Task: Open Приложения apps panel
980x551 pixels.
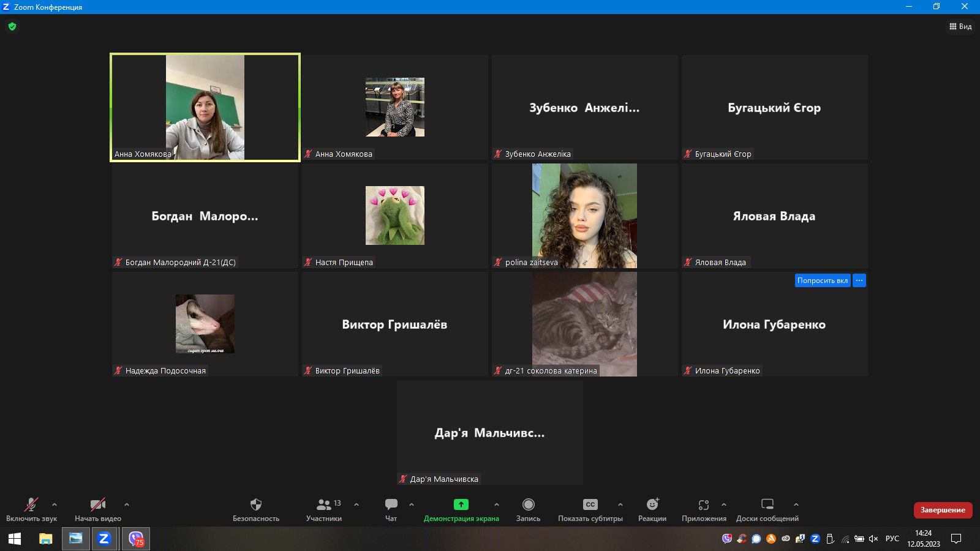Action: point(704,509)
